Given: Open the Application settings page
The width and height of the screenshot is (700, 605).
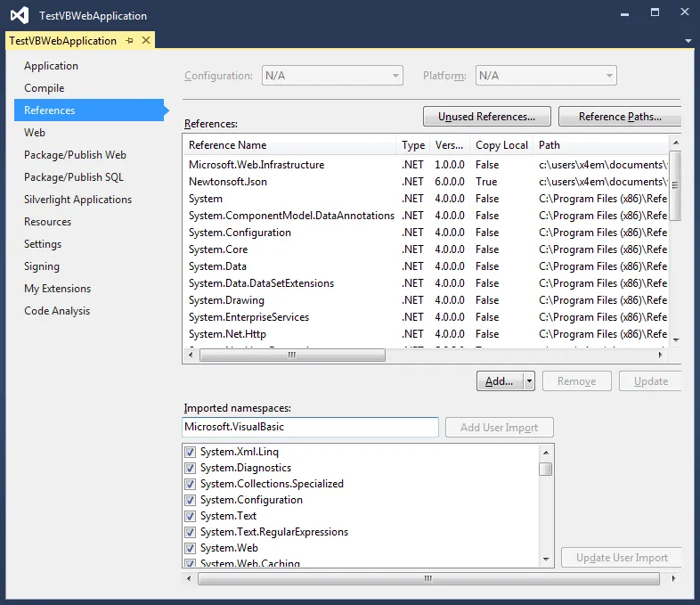Looking at the screenshot, I should point(51,66).
